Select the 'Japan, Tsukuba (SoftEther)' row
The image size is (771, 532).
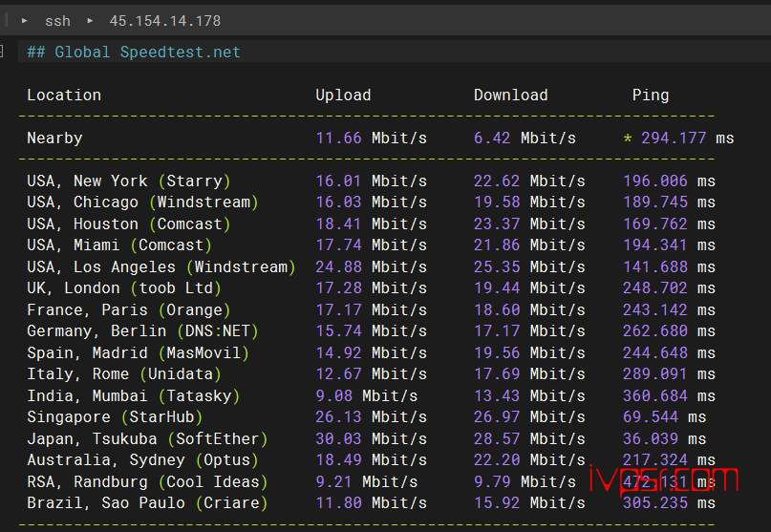[x=366, y=438]
